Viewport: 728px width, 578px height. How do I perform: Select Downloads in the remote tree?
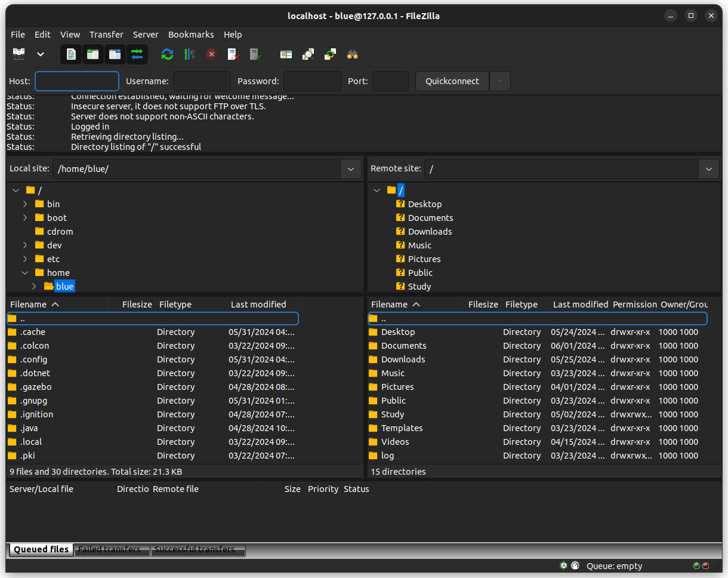coord(430,232)
